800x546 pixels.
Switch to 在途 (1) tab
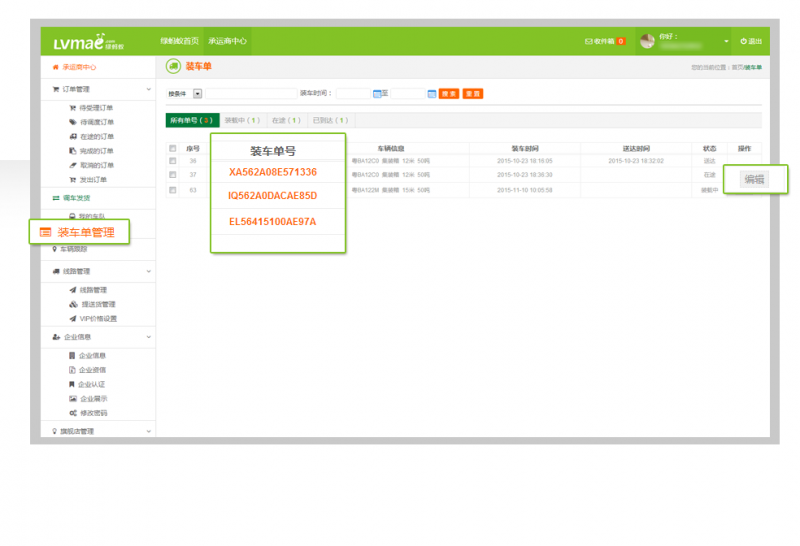pos(286,120)
